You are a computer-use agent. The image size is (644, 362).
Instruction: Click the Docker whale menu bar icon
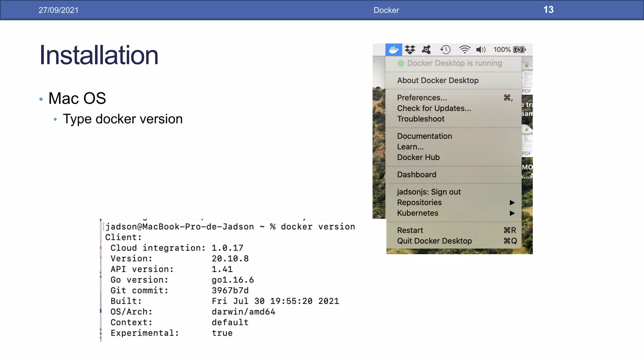point(393,50)
